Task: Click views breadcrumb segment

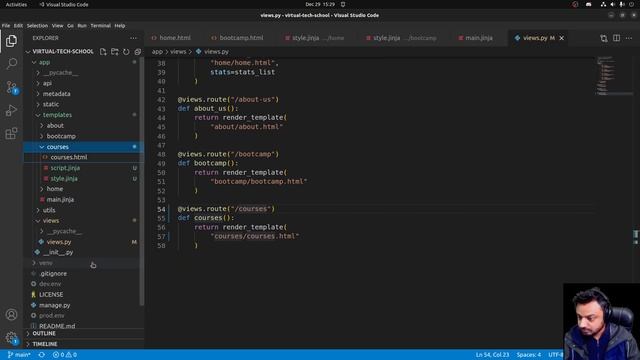Action: point(178,52)
